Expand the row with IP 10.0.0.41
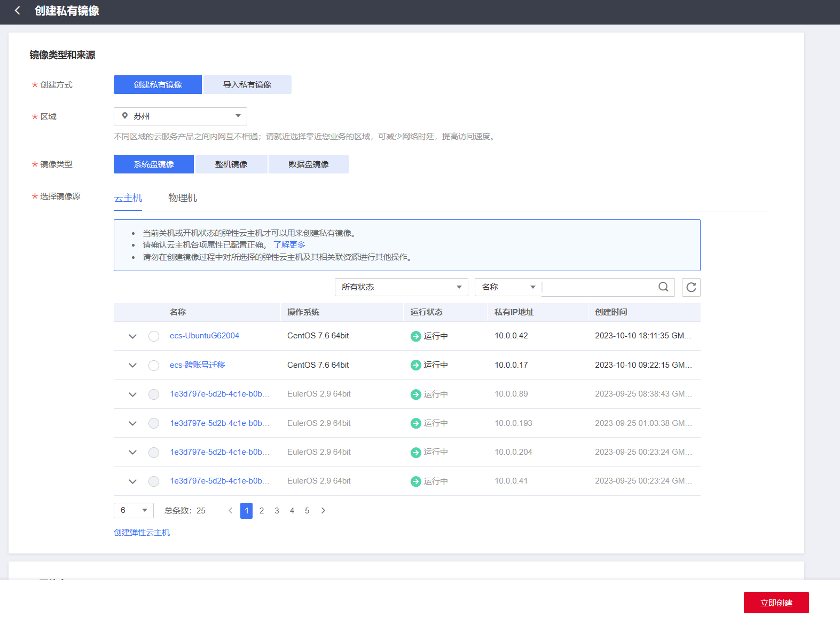This screenshot has height=625, width=840. [132, 481]
